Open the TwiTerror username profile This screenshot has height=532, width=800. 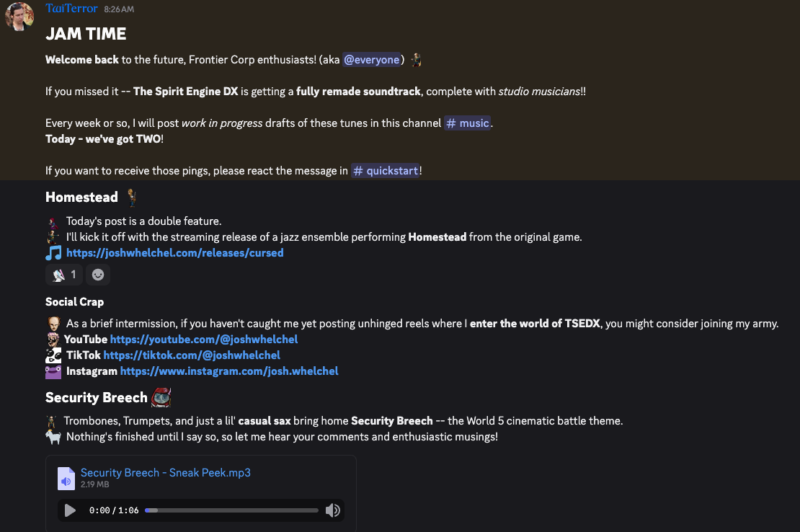pos(71,9)
